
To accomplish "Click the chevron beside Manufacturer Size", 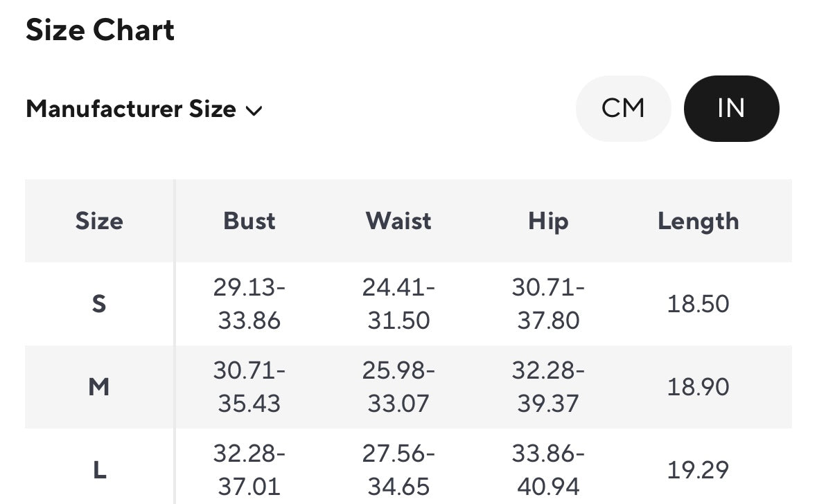I will tap(254, 111).
